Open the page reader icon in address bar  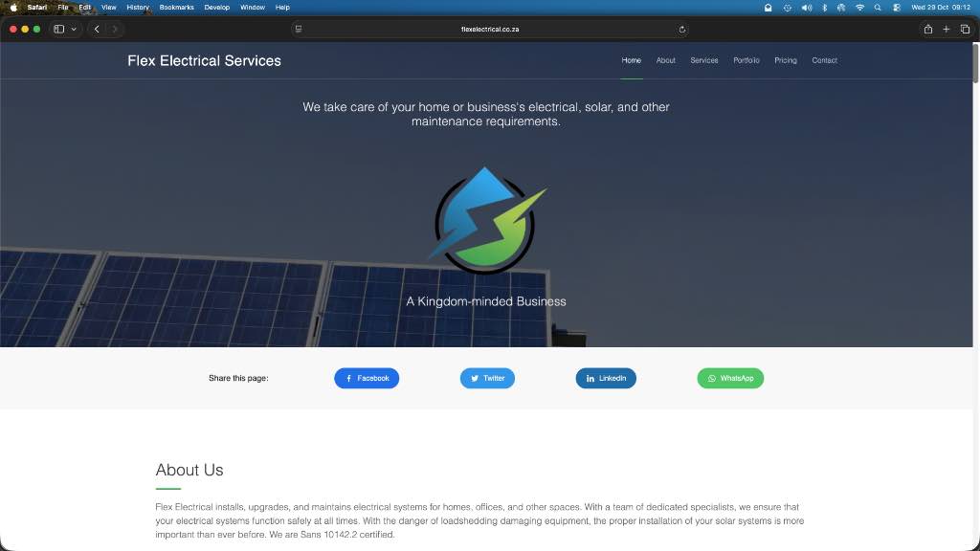299,30
